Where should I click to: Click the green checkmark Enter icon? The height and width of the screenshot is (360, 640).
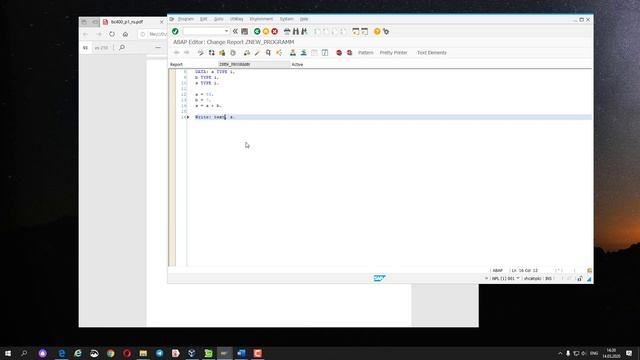(175, 31)
